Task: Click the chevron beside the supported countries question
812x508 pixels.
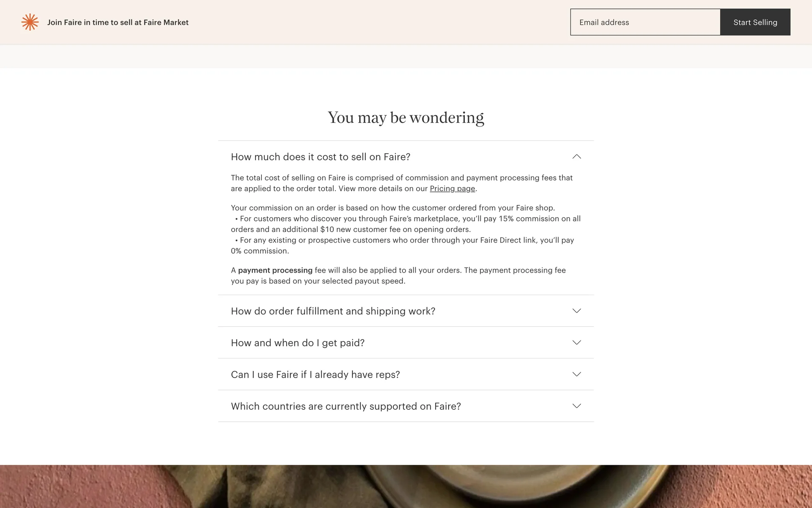Action: 576,406
